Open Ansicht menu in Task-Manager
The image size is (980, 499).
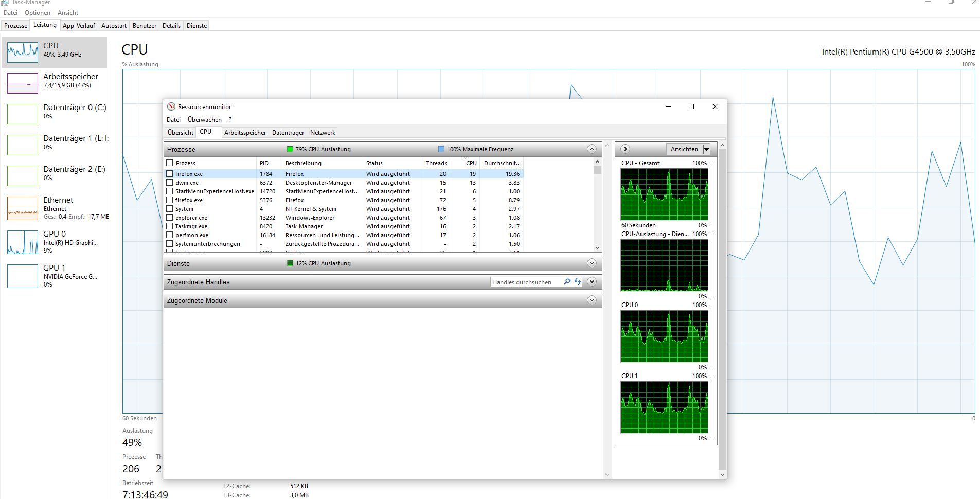click(68, 13)
